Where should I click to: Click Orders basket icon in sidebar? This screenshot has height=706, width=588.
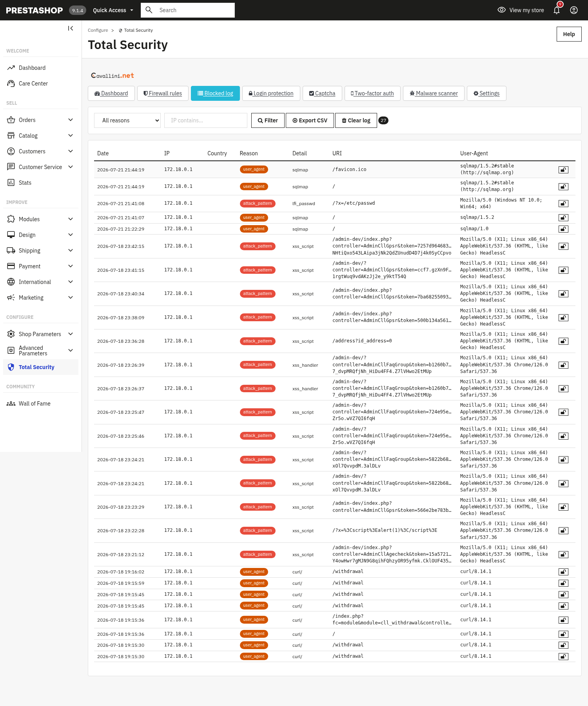point(11,120)
